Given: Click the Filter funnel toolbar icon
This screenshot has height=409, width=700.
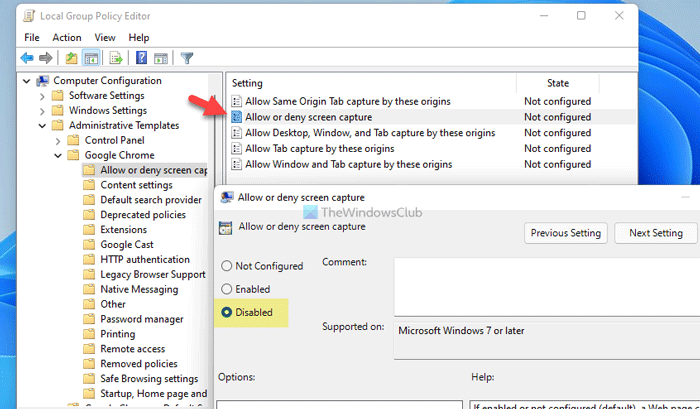Looking at the screenshot, I should click(x=187, y=58).
